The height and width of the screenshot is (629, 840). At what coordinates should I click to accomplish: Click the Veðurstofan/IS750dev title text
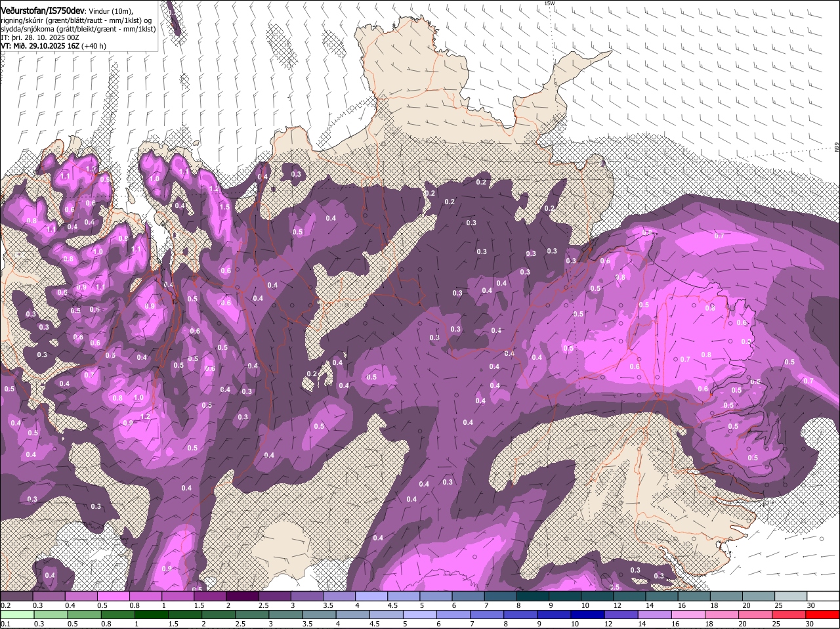click(43, 11)
